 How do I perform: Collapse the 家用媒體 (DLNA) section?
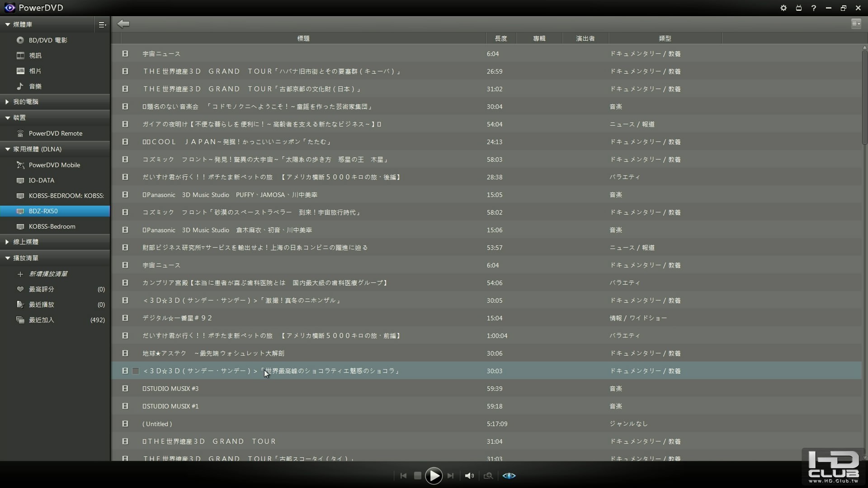coord(8,149)
